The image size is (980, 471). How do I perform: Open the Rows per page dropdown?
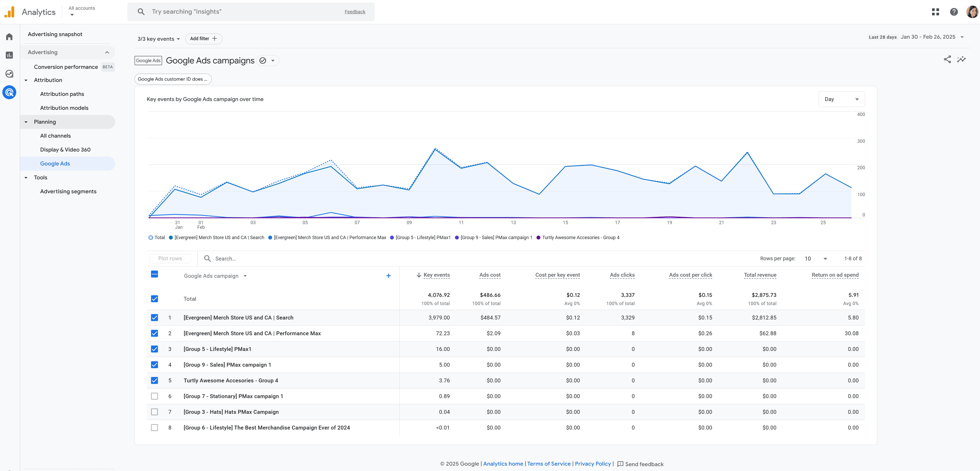(x=816, y=259)
